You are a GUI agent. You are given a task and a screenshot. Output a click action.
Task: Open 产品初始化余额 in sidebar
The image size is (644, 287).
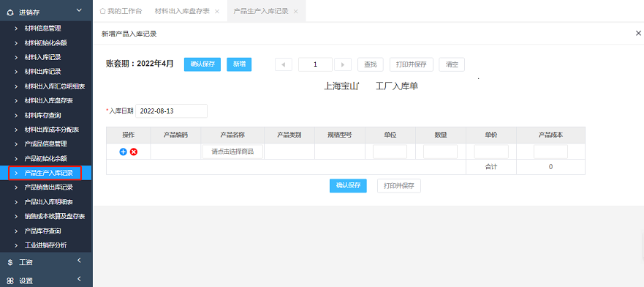[x=46, y=158]
